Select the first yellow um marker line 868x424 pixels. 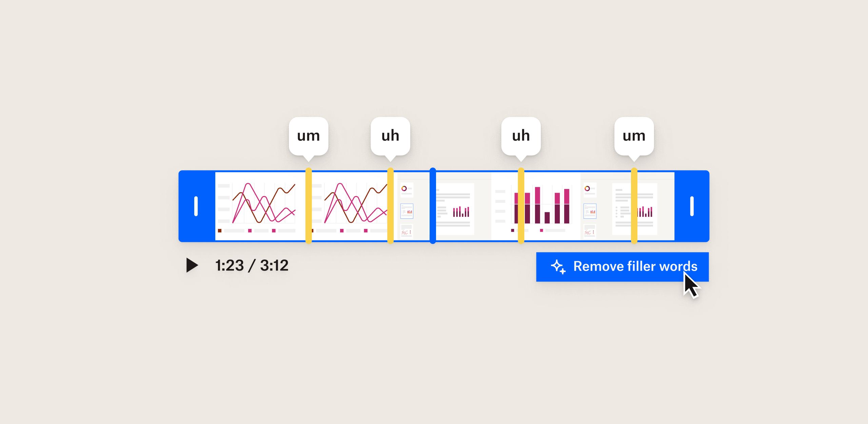pyautogui.click(x=309, y=206)
